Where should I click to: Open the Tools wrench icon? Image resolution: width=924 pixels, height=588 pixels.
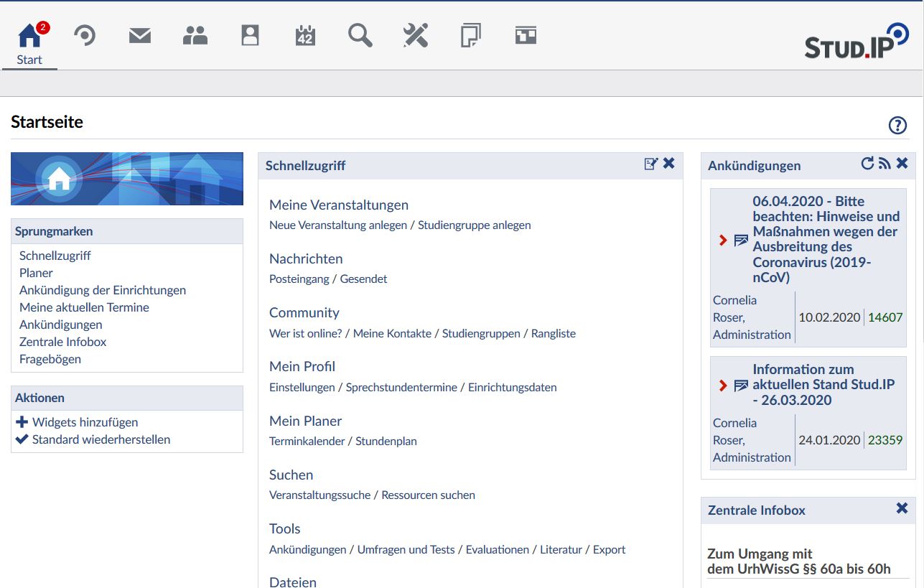coord(415,33)
